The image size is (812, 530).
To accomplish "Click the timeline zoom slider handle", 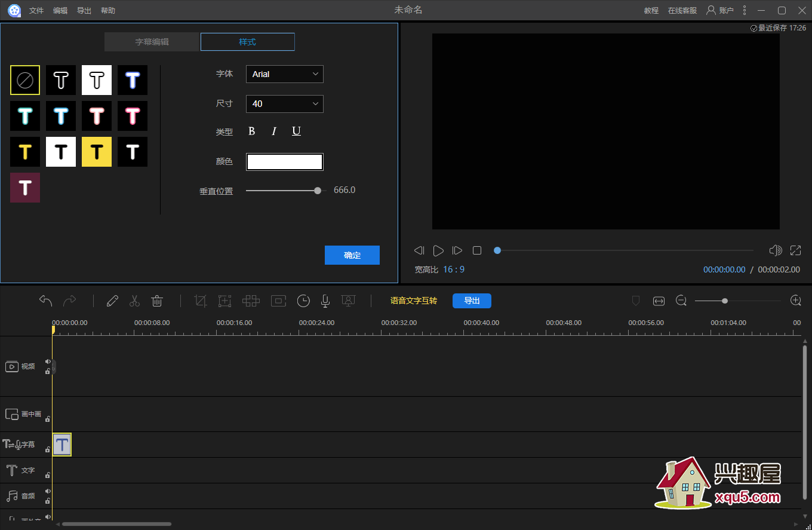I will pos(725,301).
